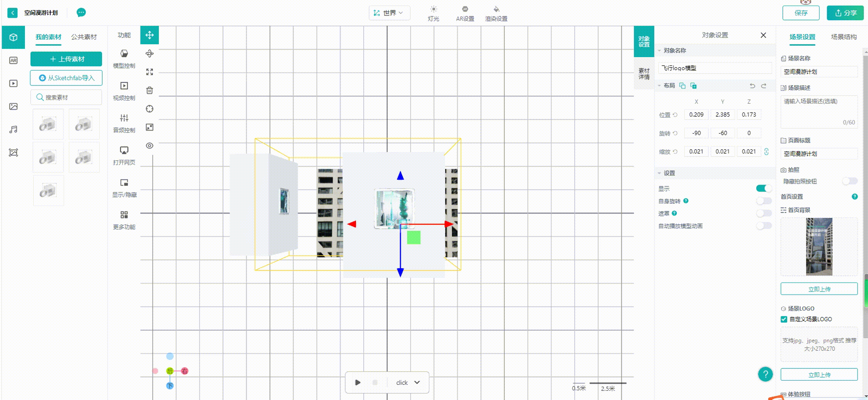Select the rotate tool icon
The height and width of the screenshot is (400, 868).
click(150, 54)
